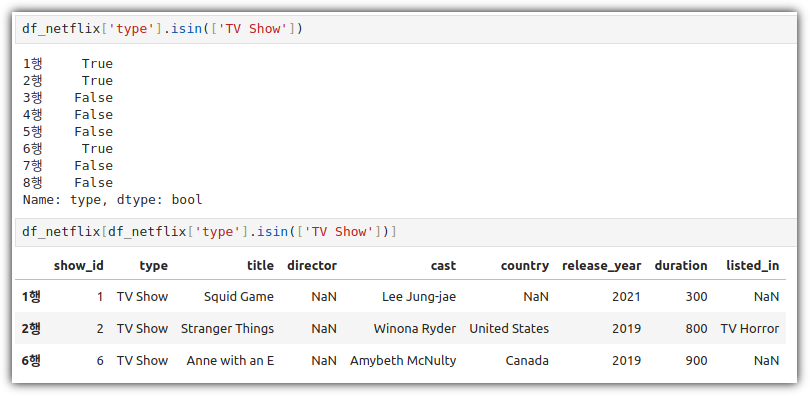The width and height of the screenshot is (810, 396).
Task: Click the 3행 False line in series output
Action: [x=68, y=98]
